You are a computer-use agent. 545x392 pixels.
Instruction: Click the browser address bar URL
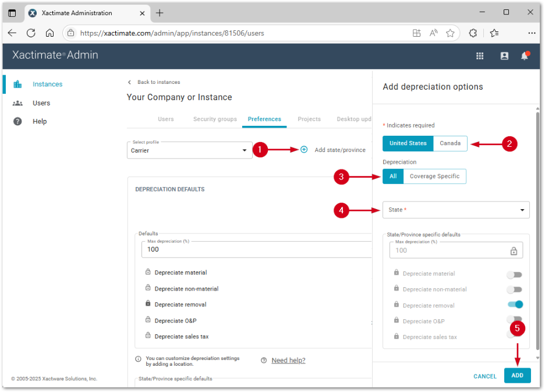coord(172,33)
